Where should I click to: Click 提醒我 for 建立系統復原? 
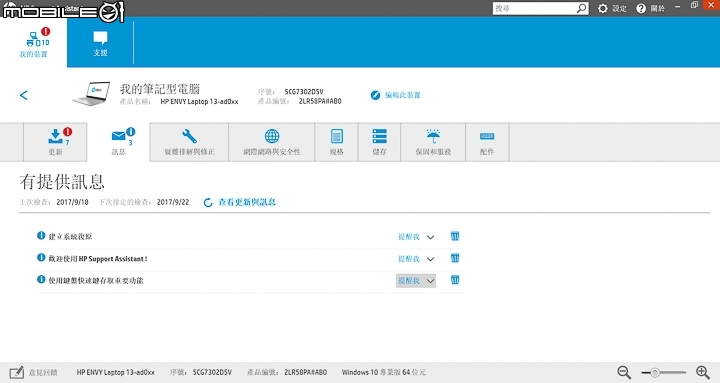409,237
